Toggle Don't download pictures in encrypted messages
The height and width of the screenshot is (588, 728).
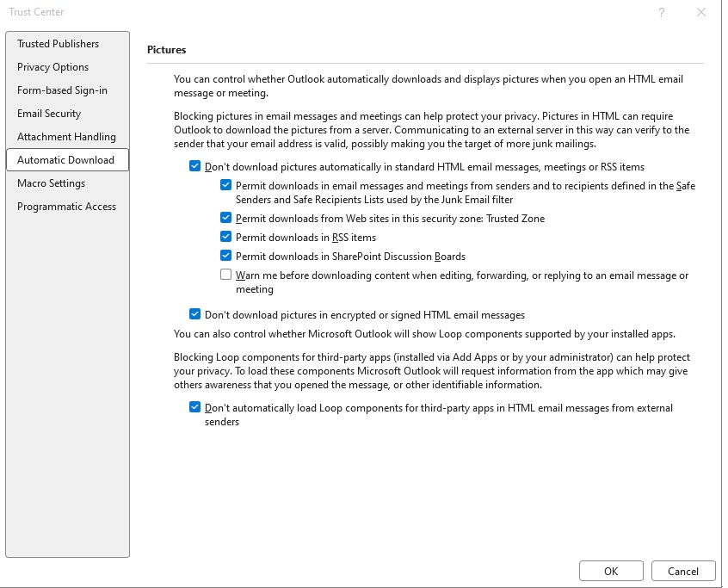pyautogui.click(x=195, y=314)
